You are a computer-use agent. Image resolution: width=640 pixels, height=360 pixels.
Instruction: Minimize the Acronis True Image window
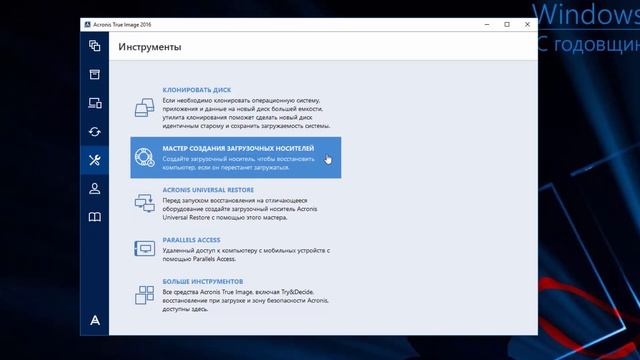click(x=487, y=24)
